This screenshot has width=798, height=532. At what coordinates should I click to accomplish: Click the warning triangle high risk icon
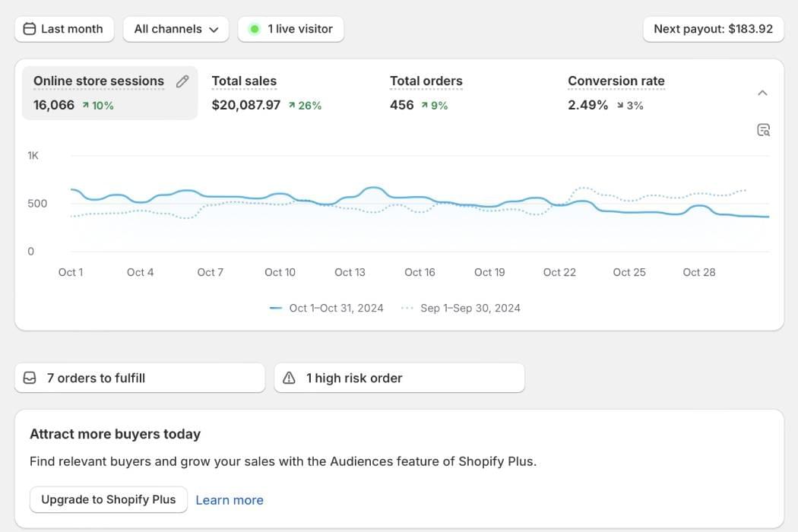pos(289,378)
